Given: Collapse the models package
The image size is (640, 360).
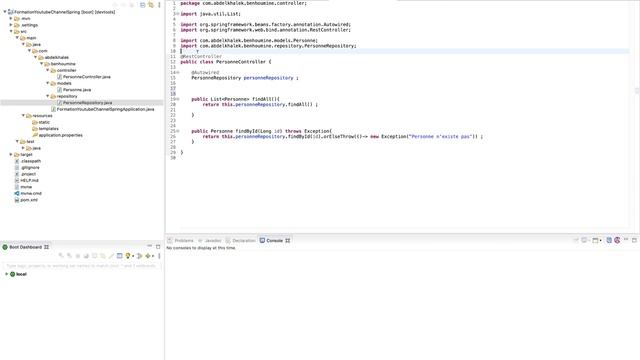Looking at the screenshot, I should [48, 83].
